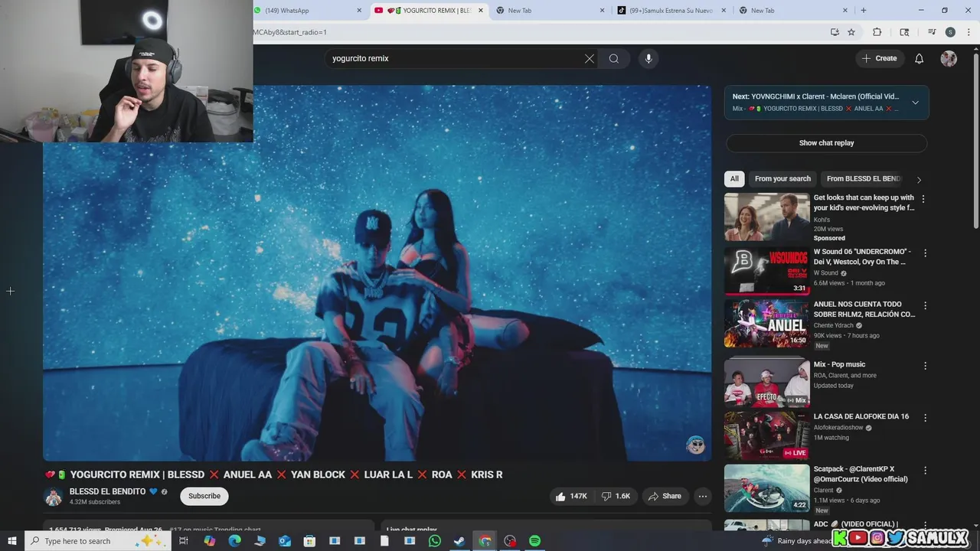Open the YouTube account avatar menu
The image size is (980, 551).
(x=949, y=58)
